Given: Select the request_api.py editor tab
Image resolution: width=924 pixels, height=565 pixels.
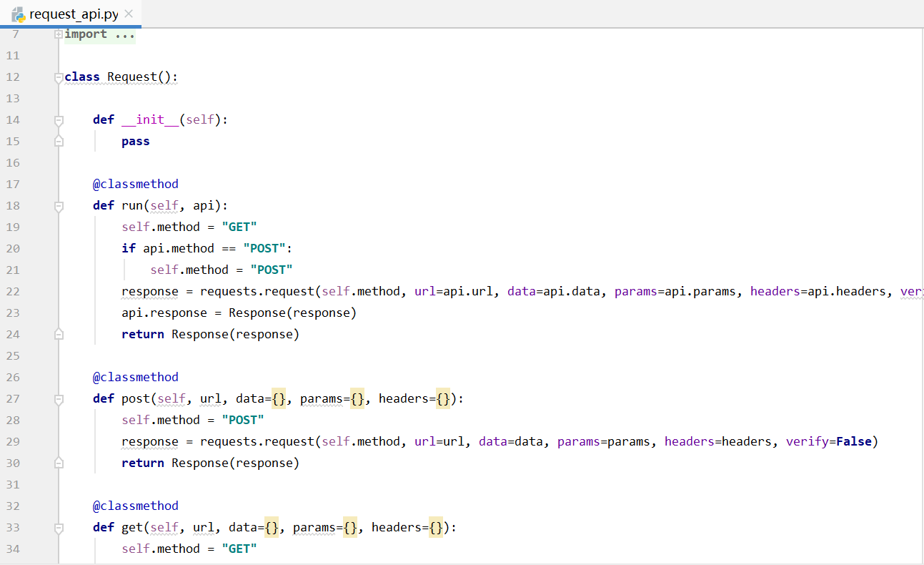Looking at the screenshot, I should click(71, 14).
